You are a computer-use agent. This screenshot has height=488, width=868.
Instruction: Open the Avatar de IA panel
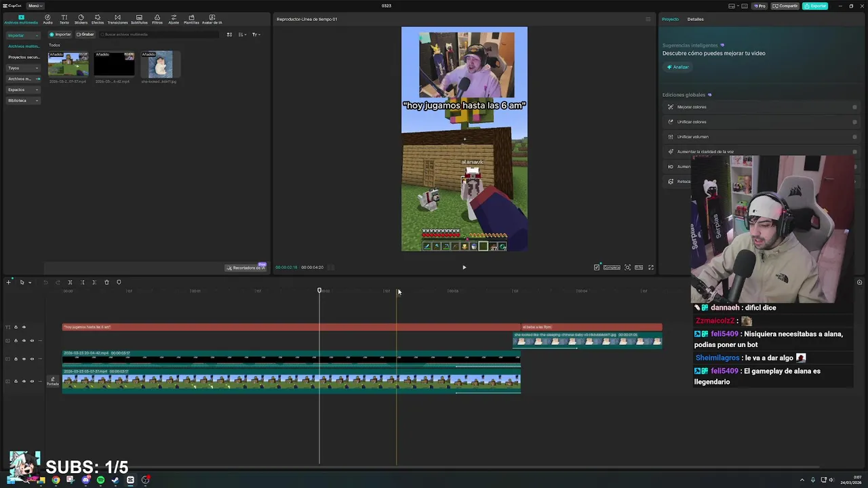(x=212, y=19)
